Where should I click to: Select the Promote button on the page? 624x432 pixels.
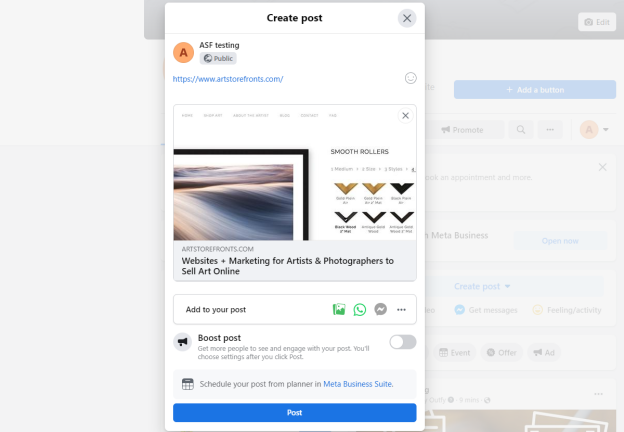pos(463,130)
